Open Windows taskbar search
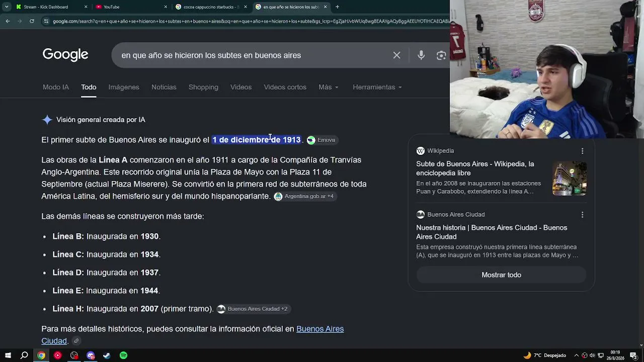Viewport: 644px width, 362px height. tap(24, 355)
